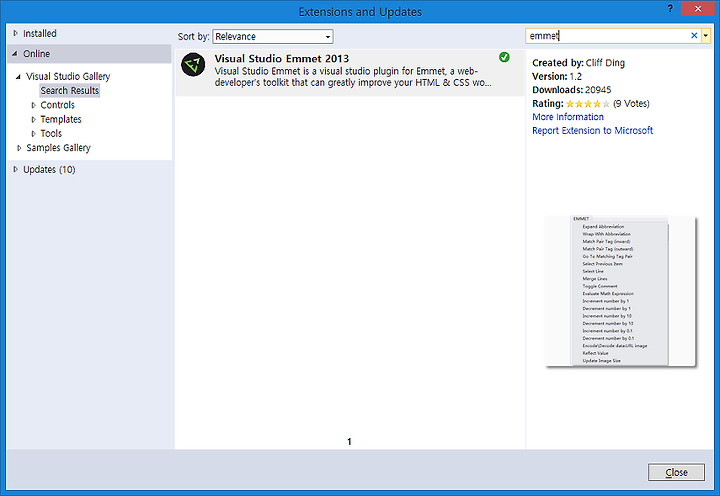Screen dimensions: 720x496
Task: Open the Sort by Relevance dropdown
Action: 273,36
